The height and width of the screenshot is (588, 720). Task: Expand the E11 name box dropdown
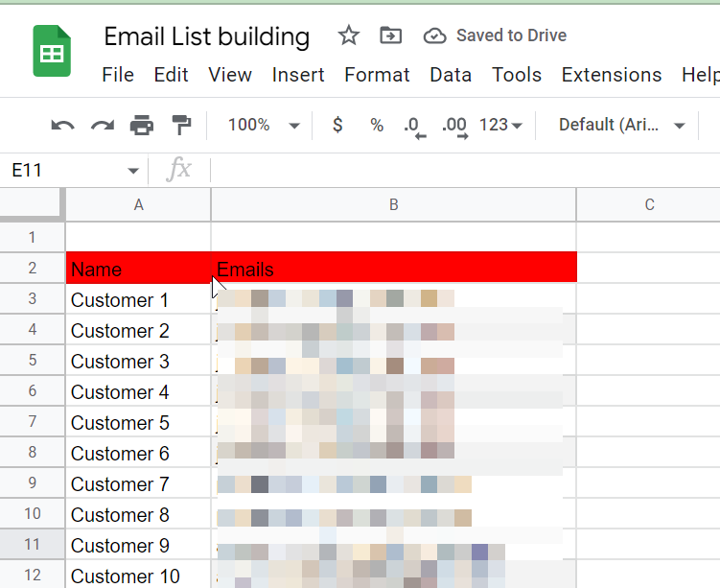pos(133,172)
